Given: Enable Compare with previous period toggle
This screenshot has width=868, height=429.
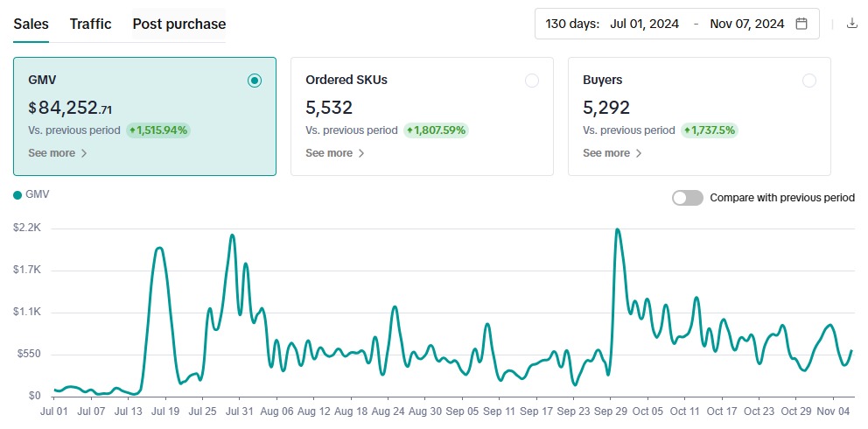Looking at the screenshot, I should (x=687, y=198).
